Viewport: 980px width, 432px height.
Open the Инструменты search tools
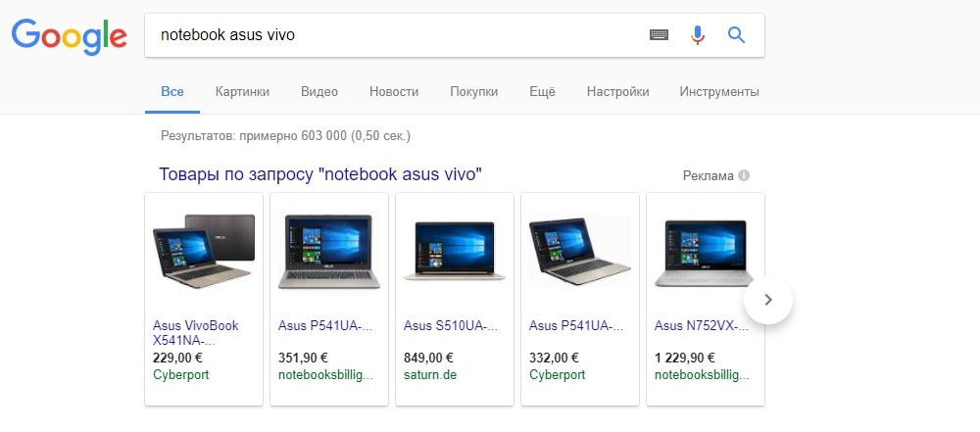719,92
